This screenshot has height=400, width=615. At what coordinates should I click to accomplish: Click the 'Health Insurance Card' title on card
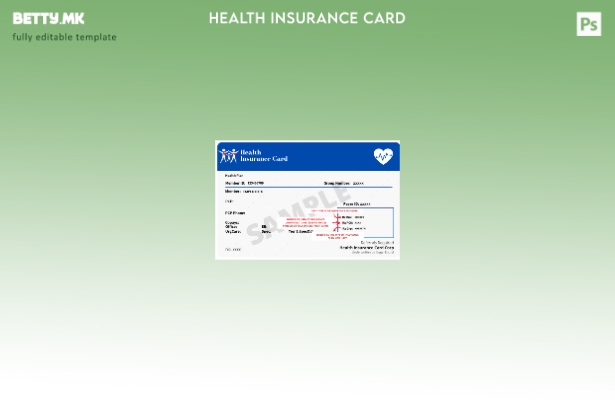(x=264, y=156)
